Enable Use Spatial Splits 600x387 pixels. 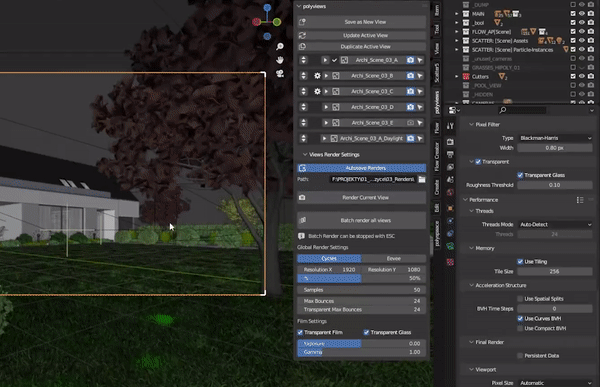point(520,299)
